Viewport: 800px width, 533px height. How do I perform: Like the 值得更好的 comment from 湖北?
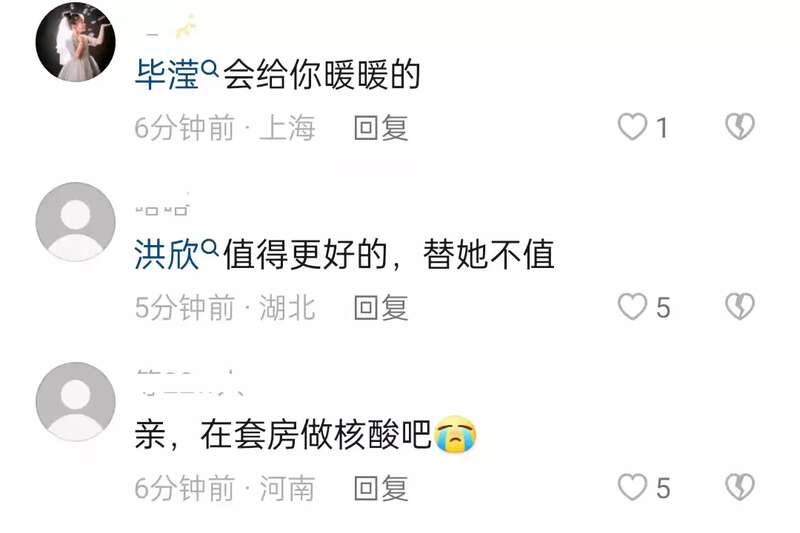tap(633, 307)
